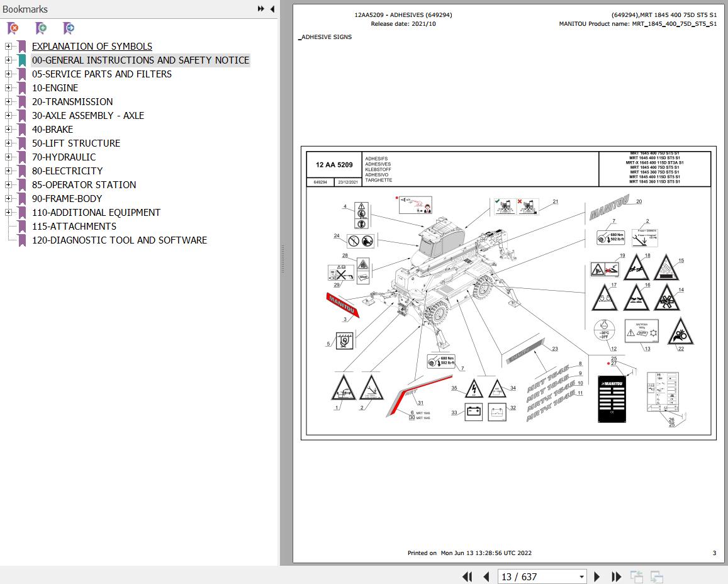Open the 40-BRAKE bookmark
This screenshot has width=728, height=584.
(52, 130)
